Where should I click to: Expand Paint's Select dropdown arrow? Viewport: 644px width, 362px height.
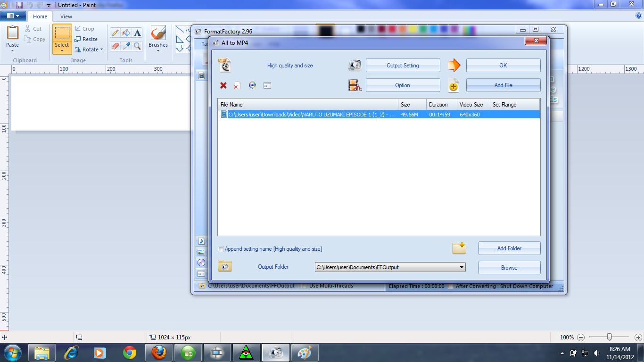(x=62, y=51)
